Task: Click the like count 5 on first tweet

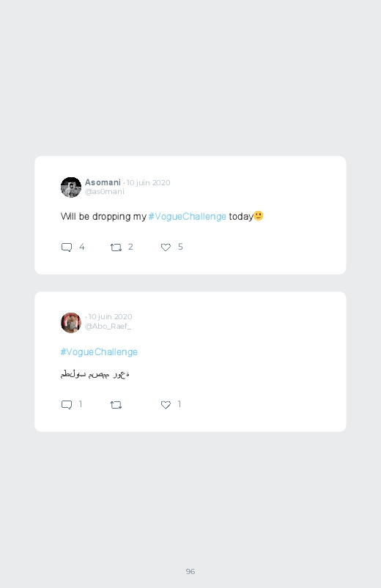Action: coord(180,247)
